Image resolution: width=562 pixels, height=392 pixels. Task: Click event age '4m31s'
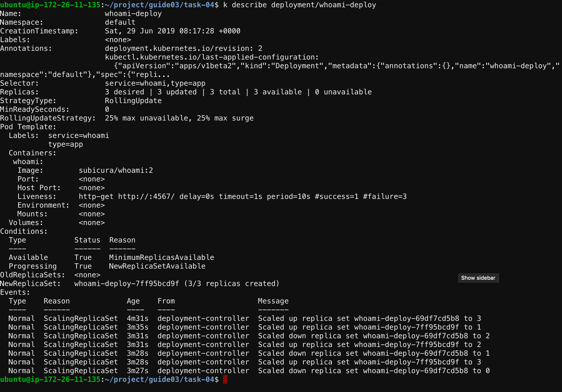[138, 318]
